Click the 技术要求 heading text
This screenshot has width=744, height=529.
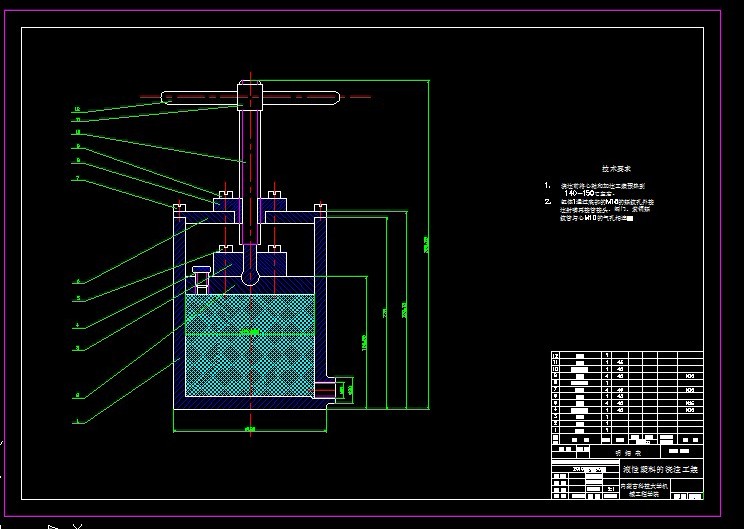click(616, 168)
